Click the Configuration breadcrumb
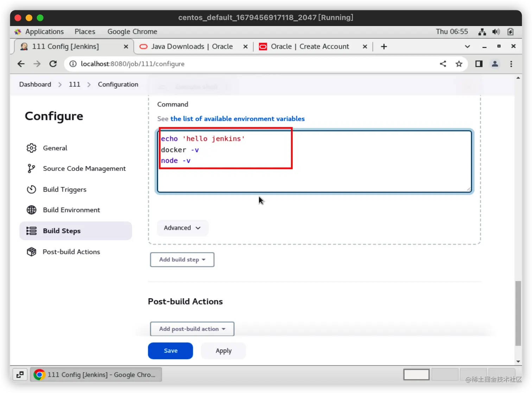Viewport: 532px width, 393px height. (x=118, y=84)
